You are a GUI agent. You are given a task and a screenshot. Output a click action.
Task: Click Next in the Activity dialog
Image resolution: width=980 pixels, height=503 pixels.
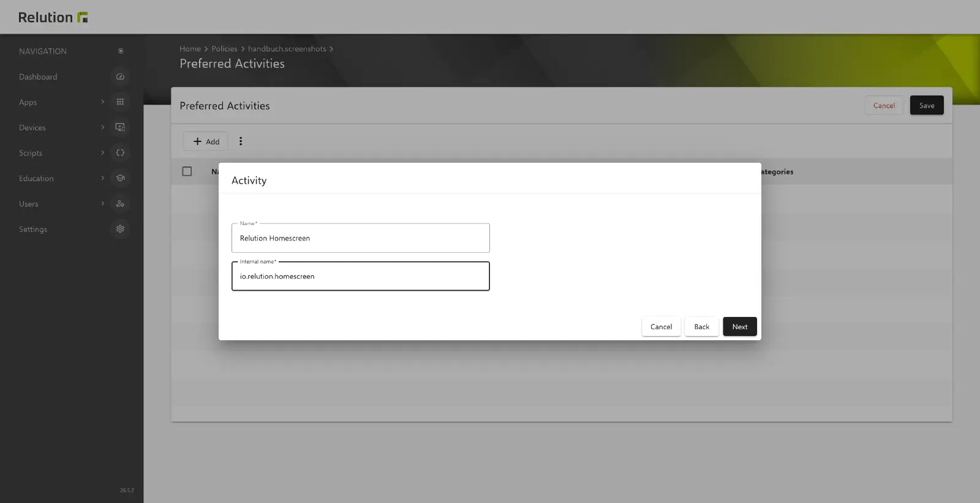coord(740,327)
